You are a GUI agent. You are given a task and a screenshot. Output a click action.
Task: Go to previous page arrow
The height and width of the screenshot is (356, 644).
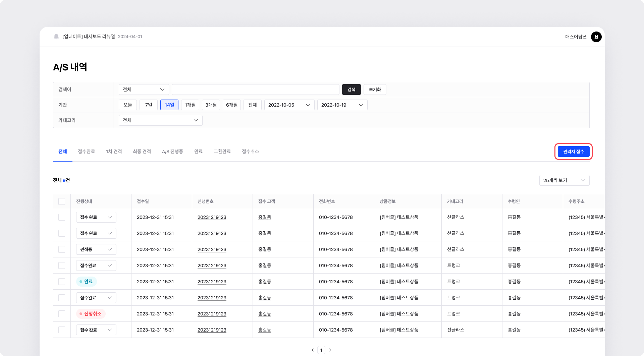313,350
